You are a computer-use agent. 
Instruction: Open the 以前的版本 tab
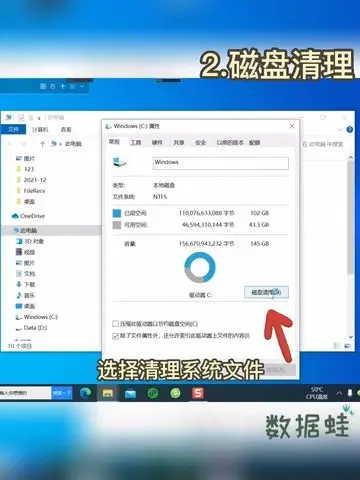click(x=230, y=143)
